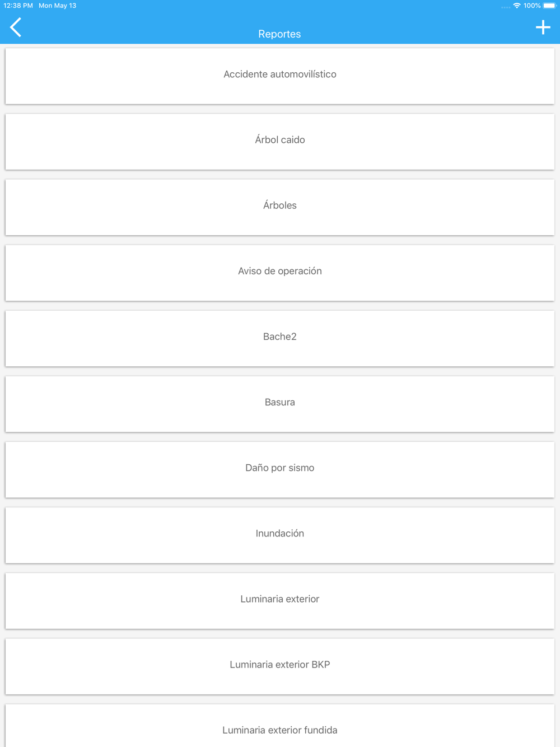Tap the 100% battery percentage text

pyautogui.click(x=532, y=6)
